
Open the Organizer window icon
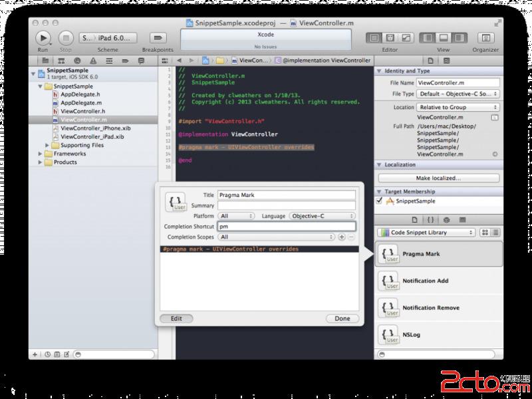click(486, 38)
